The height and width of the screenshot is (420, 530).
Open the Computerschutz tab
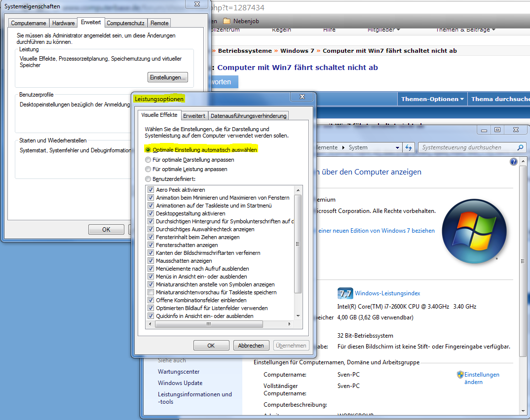tap(126, 23)
